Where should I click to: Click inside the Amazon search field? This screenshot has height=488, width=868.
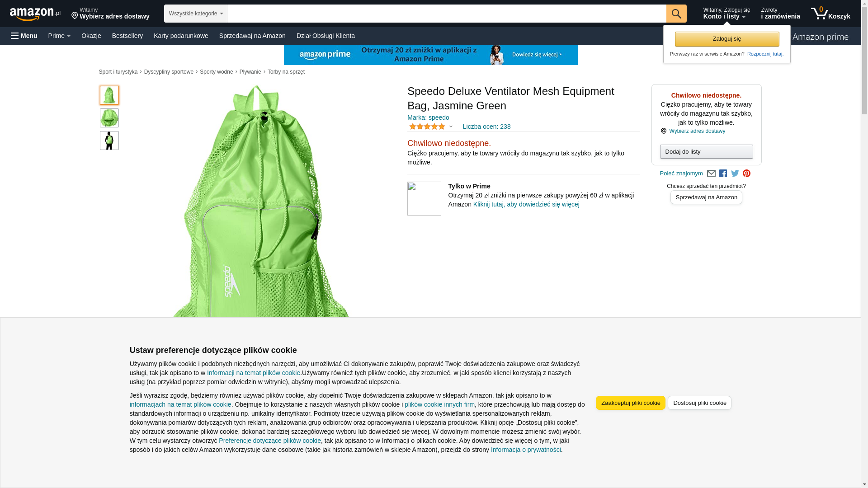click(447, 14)
